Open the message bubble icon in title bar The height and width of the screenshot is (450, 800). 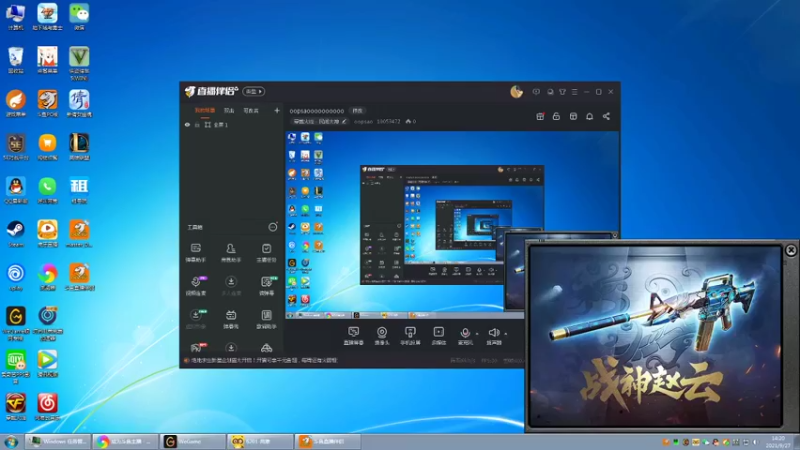pos(536,92)
